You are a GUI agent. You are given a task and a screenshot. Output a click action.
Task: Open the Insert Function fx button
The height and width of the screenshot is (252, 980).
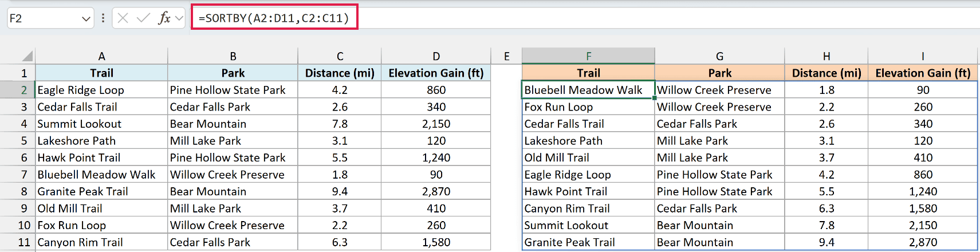[164, 18]
